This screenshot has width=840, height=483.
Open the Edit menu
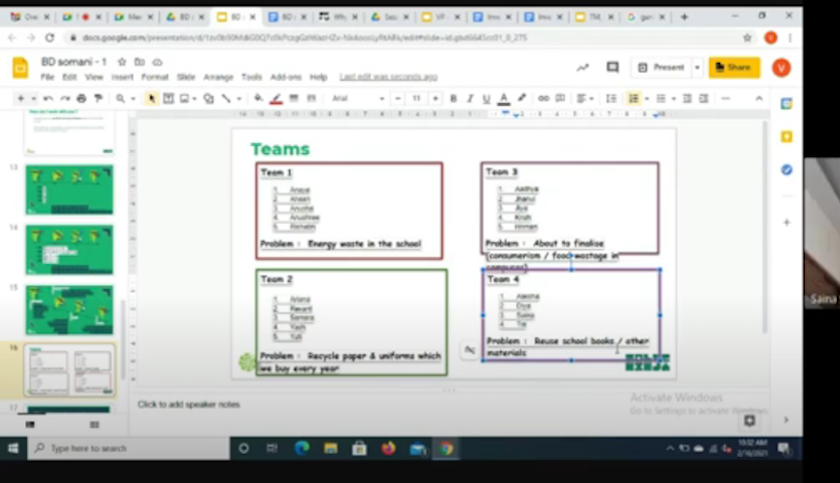coord(69,77)
